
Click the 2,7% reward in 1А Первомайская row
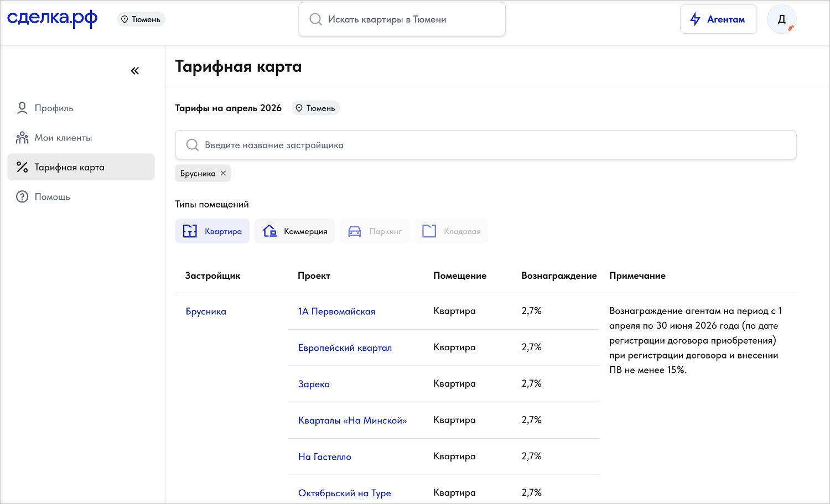pos(531,311)
